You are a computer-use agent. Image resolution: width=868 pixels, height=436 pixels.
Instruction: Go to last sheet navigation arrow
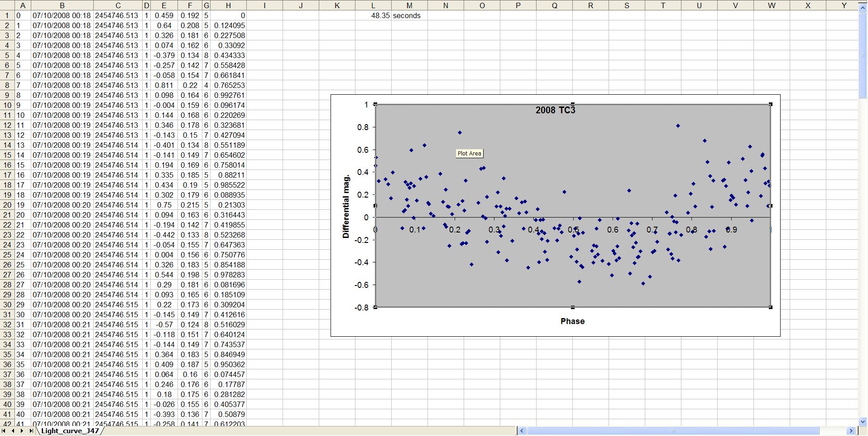pyautogui.click(x=31, y=431)
